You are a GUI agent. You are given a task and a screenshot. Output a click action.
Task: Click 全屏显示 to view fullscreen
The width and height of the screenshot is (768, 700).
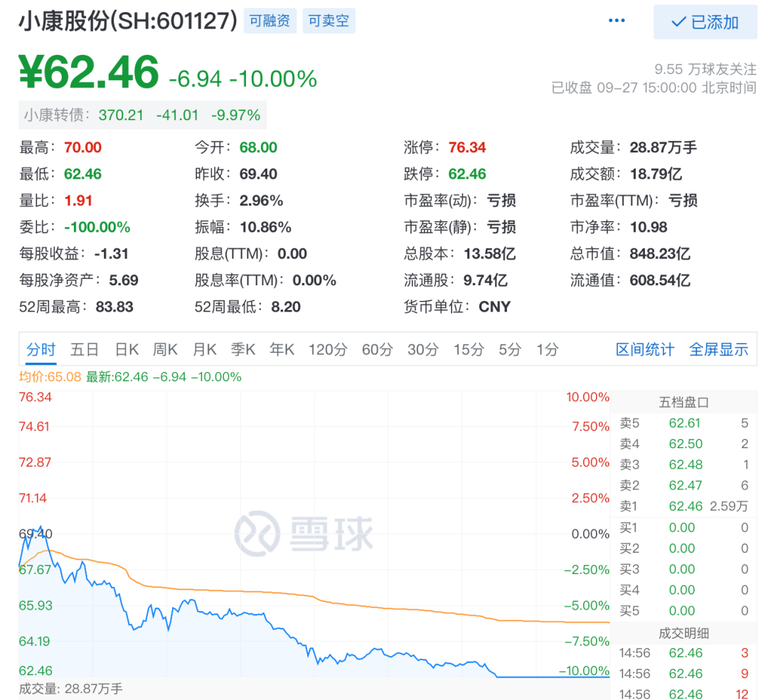718,350
